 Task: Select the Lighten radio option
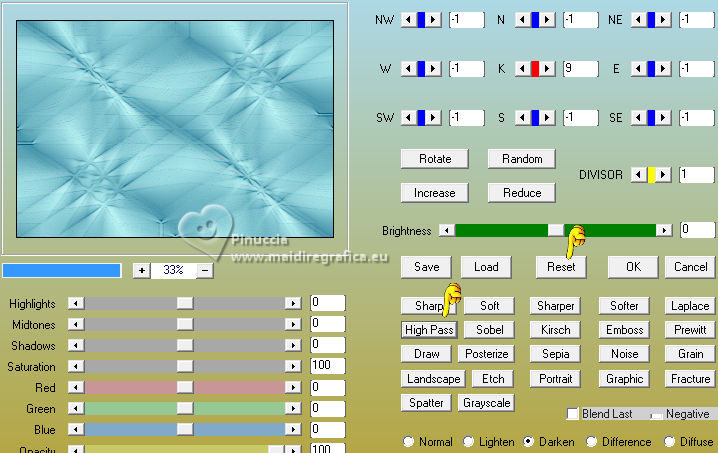click(x=468, y=442)
